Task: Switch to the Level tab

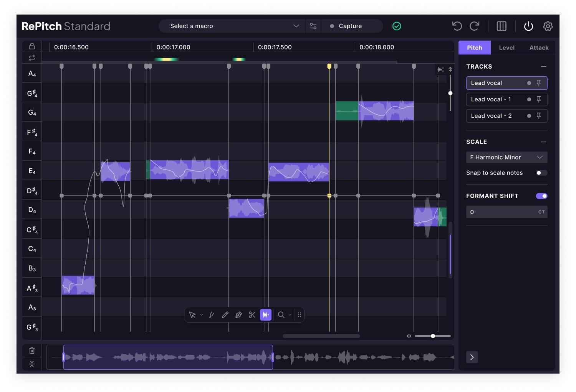Action: click(506, 48)
